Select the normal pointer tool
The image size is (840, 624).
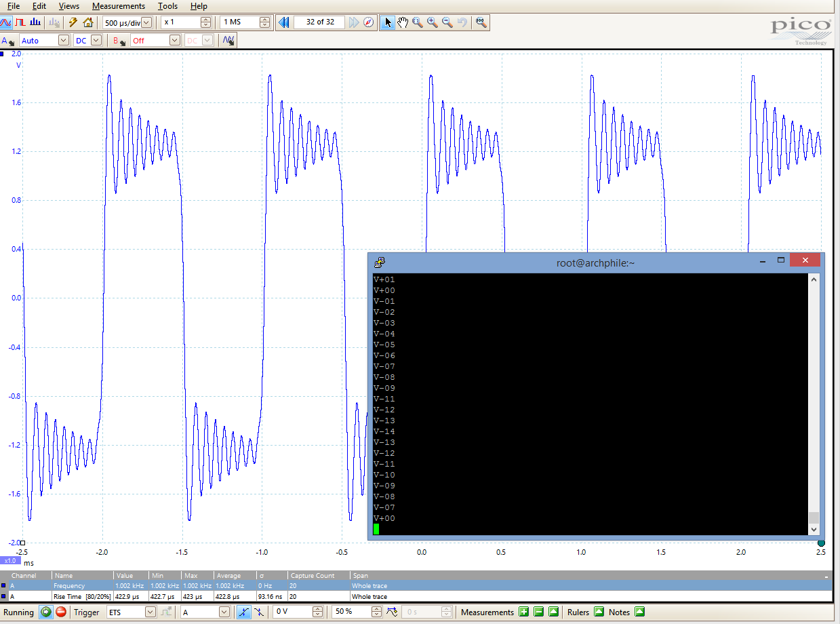(388, 22)
